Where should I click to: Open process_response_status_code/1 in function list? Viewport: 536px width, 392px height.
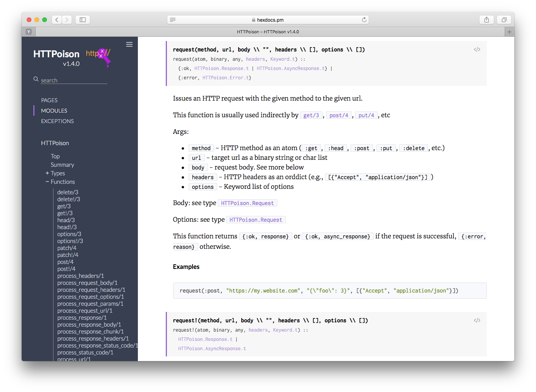point(98,346)
